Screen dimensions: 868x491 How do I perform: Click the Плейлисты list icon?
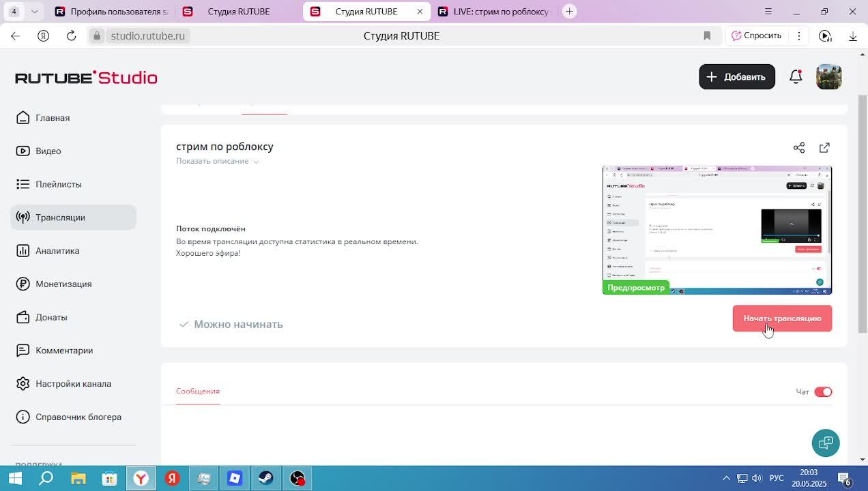(23, 184)
